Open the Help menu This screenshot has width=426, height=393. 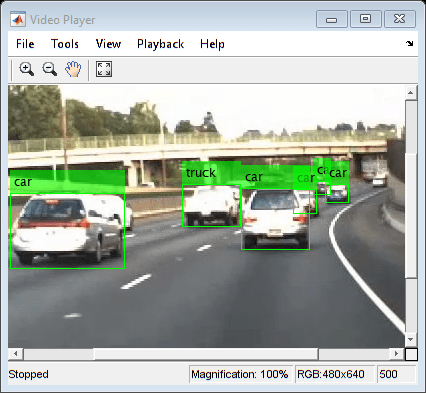[x=212, y=44]
